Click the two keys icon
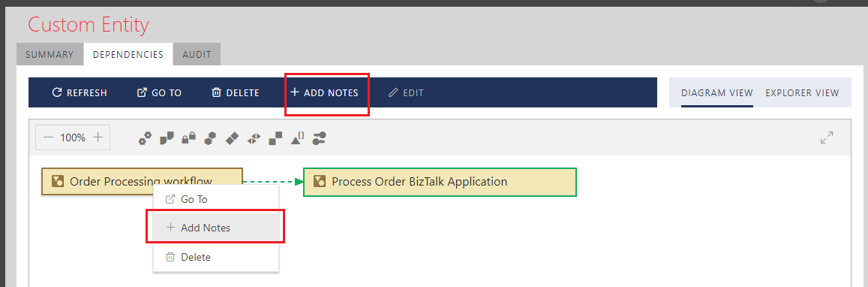Viewport: 868px width, 287px height. coord(319,138)
